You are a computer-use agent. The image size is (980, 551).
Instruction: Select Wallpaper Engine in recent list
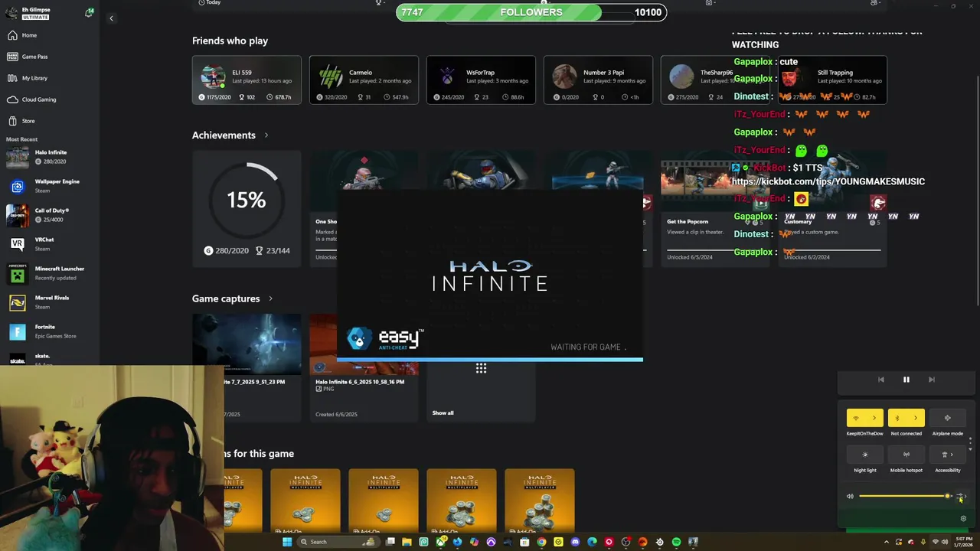(50, 186)
